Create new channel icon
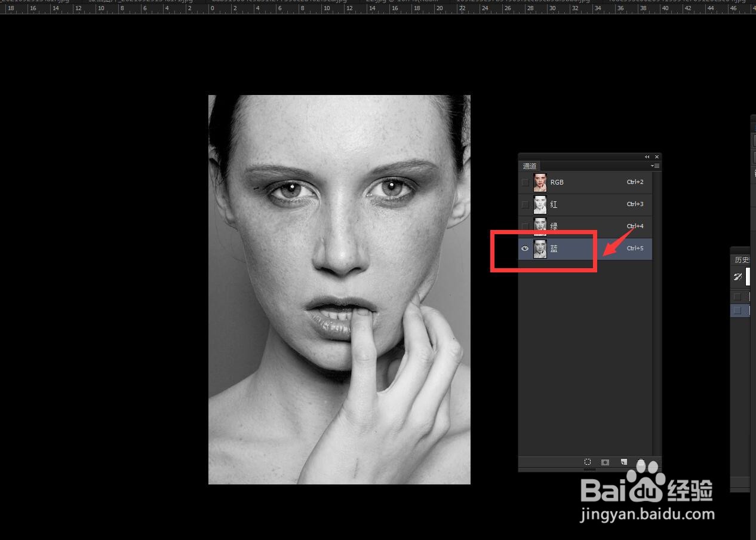This screenshot has height=540, width=756. pos(623,462)
